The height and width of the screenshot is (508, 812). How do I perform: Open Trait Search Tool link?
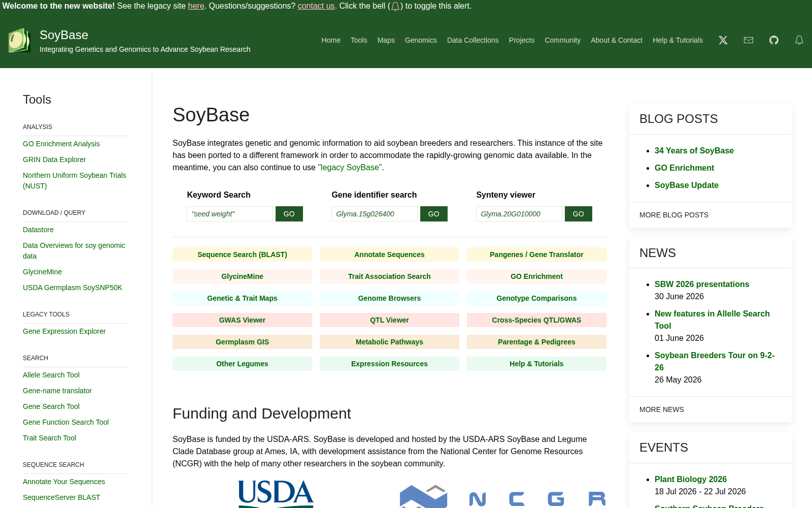click(50, 438)
